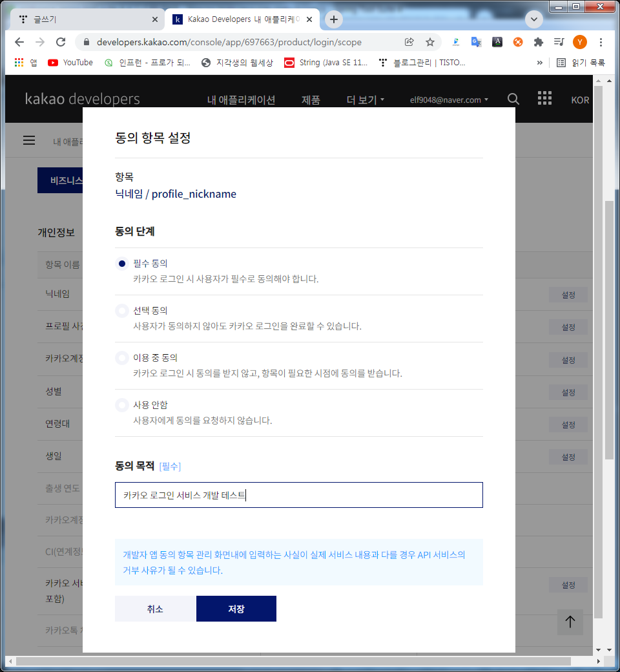
Task: Open the Chrome profile avatar Y
Action: tap(580, 42)
